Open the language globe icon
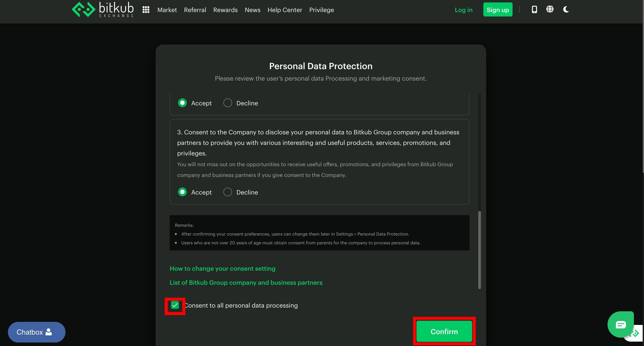644x346 pixels. point(550,9)
